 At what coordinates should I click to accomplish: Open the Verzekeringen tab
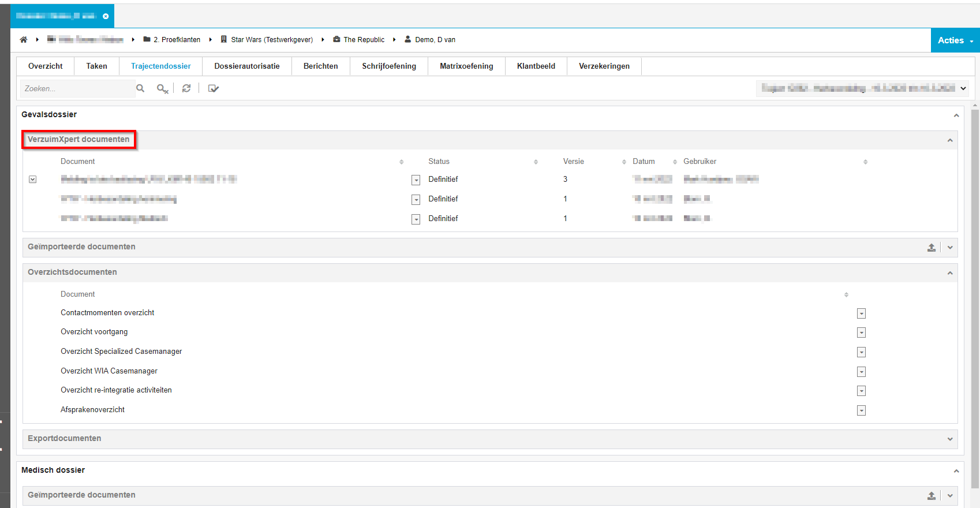tap(604, 66)
